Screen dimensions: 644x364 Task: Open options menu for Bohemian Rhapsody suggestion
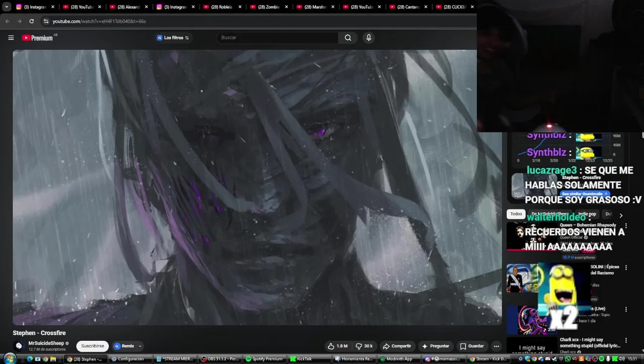626,226
